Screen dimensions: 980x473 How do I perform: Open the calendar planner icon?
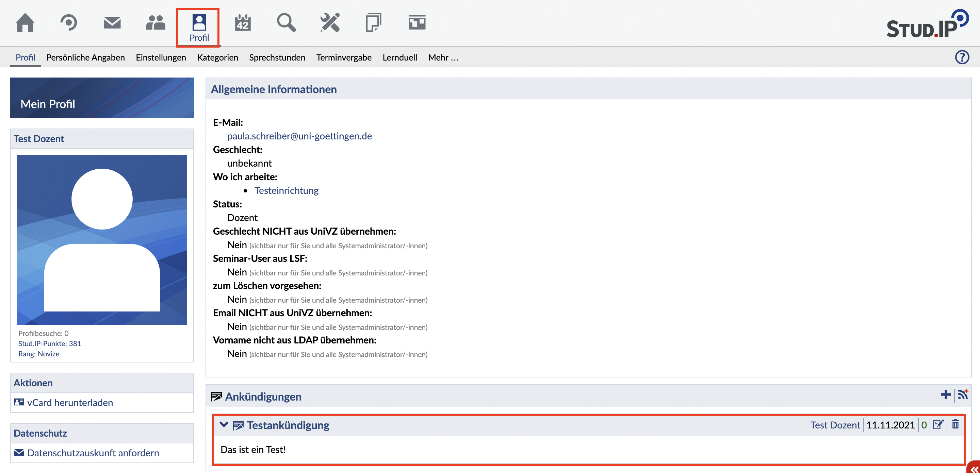coord(243,23)
